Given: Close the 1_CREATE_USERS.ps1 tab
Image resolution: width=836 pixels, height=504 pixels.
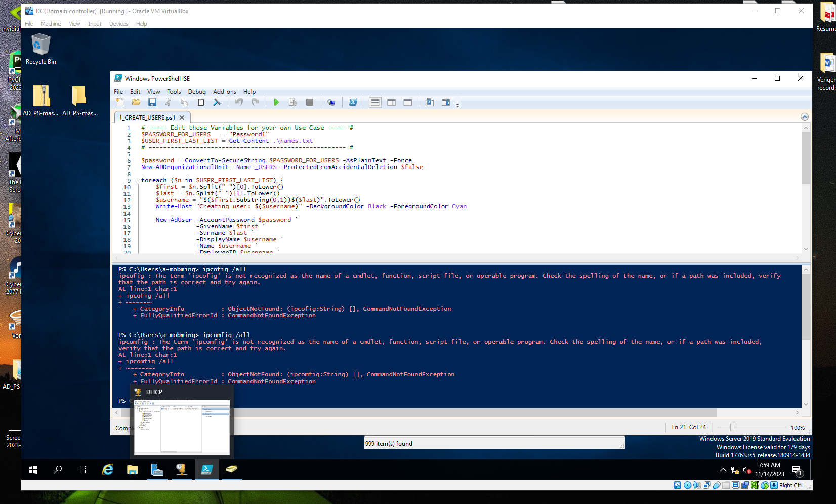Looking at the screenshot, I should pos(182,118).
